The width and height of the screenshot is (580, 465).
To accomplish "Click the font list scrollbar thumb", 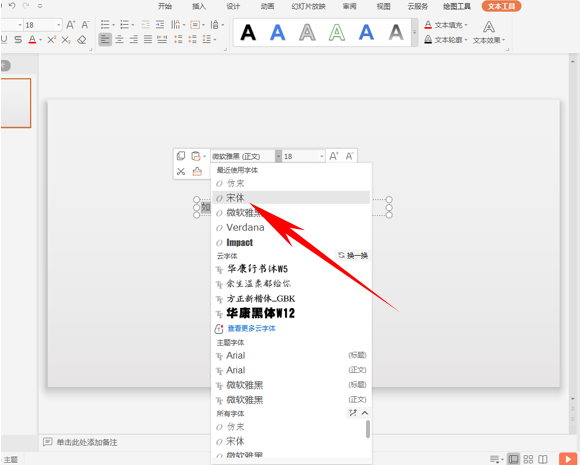I will pyautogui.click(x=368, y=429).
